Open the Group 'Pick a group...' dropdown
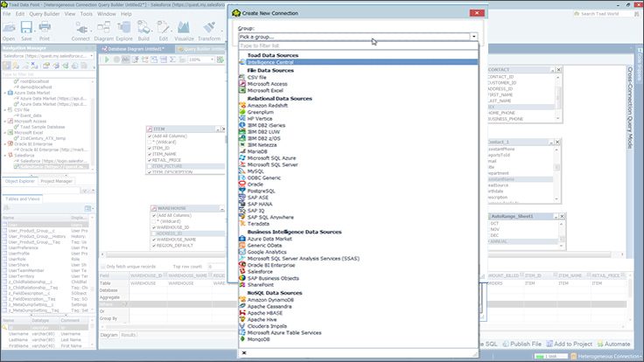 click(x=473, y=37)
